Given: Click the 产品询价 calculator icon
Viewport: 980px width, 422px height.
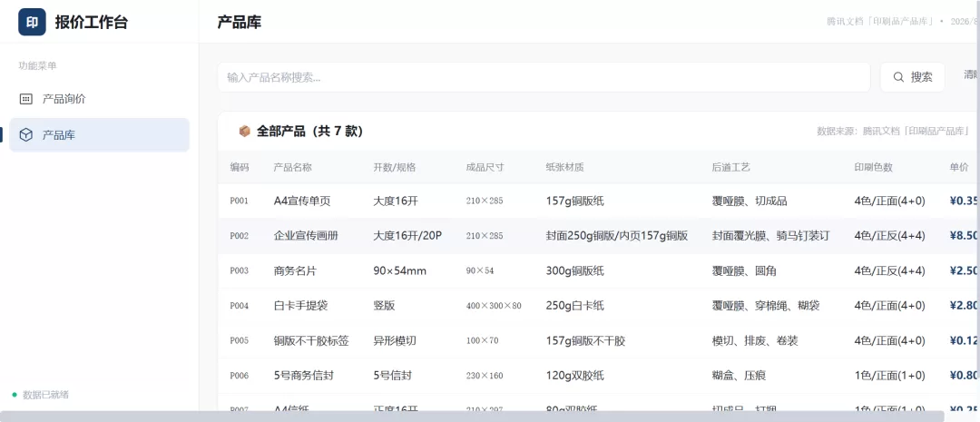Looking at the screenshot, I should (x=26, y=99).
